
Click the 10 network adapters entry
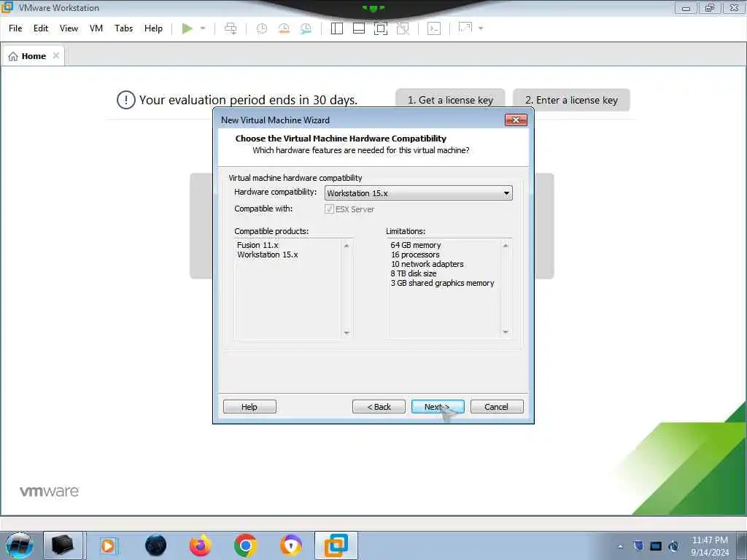427,264
